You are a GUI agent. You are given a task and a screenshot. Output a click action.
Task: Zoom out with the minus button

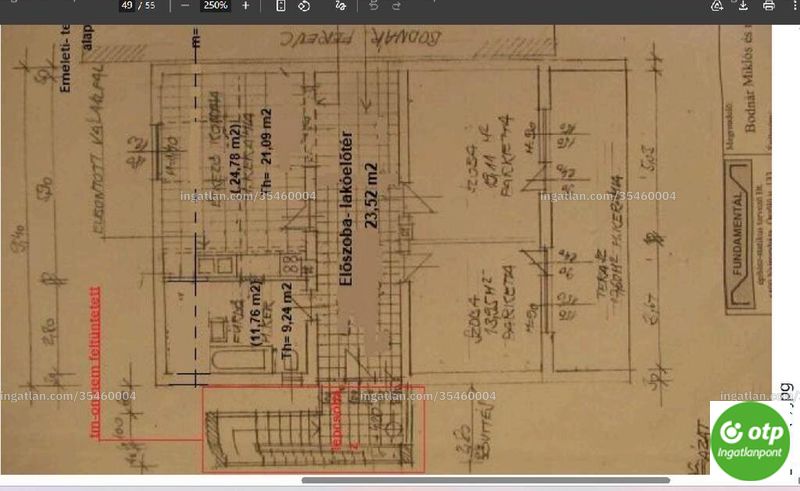tap(185, 6)
